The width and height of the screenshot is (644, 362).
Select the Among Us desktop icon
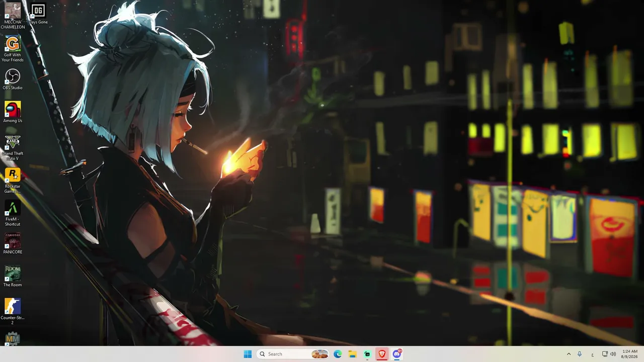pyautogui.click(x=13, y=113)
